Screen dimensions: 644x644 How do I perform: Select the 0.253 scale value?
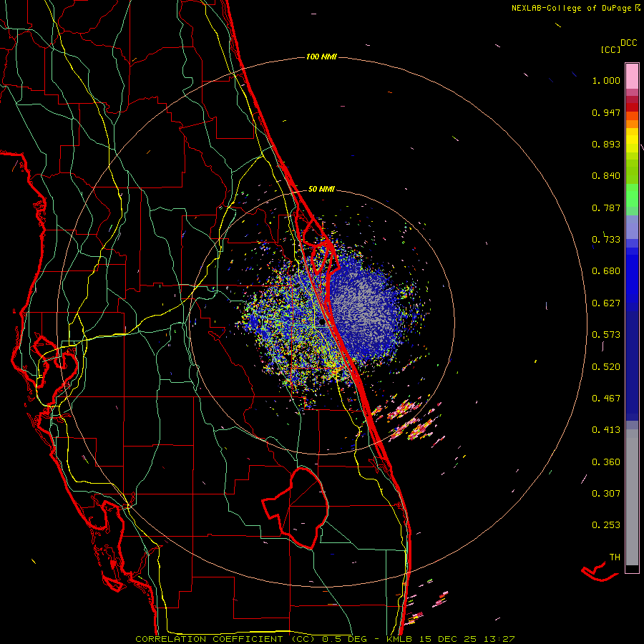click(x=606, y=525)
